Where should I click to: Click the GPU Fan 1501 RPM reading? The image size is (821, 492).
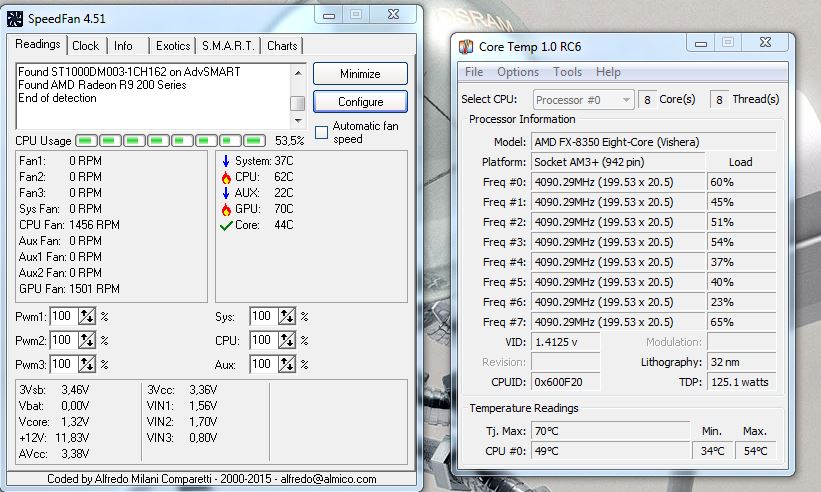(x=70, y=289)
